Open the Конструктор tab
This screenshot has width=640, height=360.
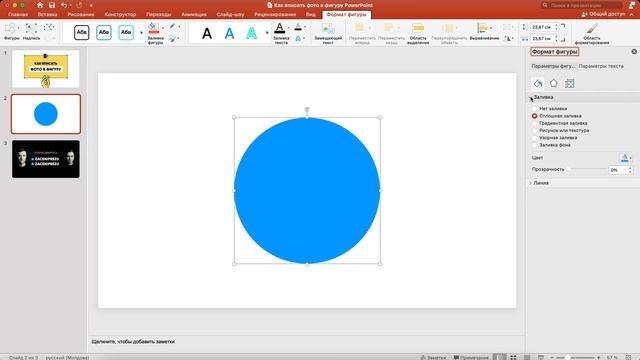coord(120,14)
